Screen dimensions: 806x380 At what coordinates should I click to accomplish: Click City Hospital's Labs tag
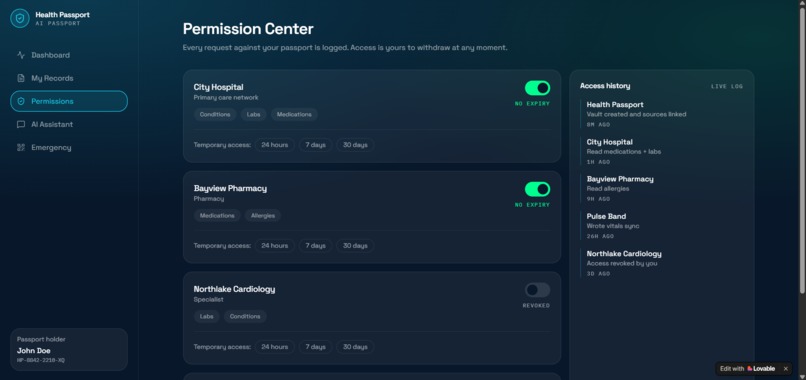coord(253,115)
